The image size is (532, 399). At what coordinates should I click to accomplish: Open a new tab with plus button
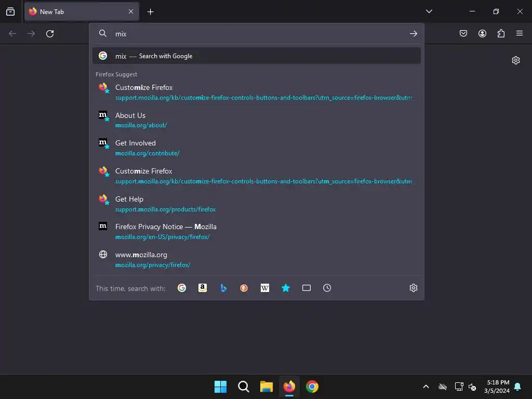click(x=150, y=12)
